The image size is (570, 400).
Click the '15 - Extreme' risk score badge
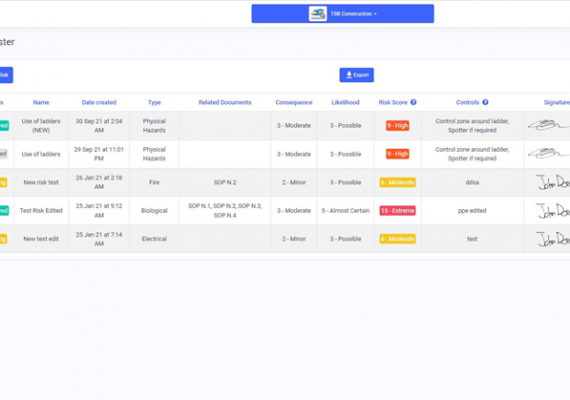[x=398, y=211]
